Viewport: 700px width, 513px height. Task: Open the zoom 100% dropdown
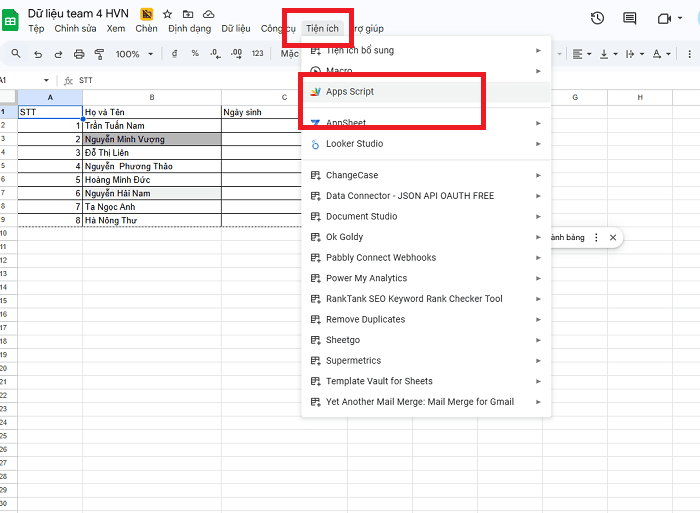[133, 54]
